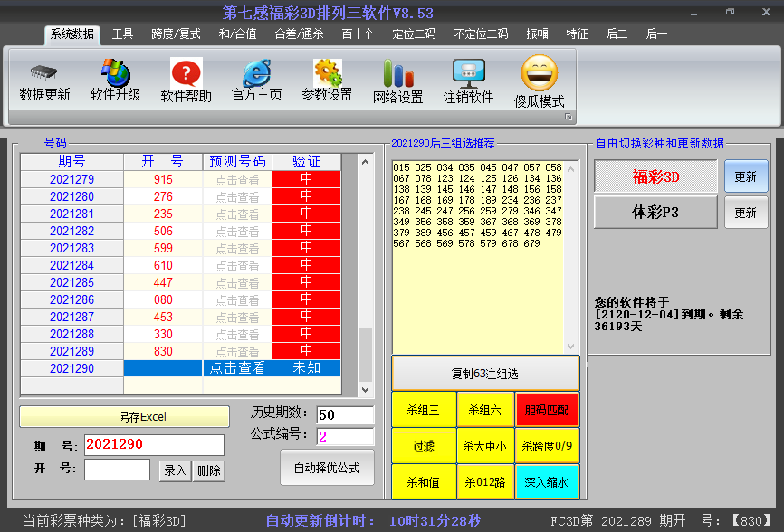This screenshot has height=532, width=784.
Task: Open the 和/合值 tab
Action: tap(238, 34)
